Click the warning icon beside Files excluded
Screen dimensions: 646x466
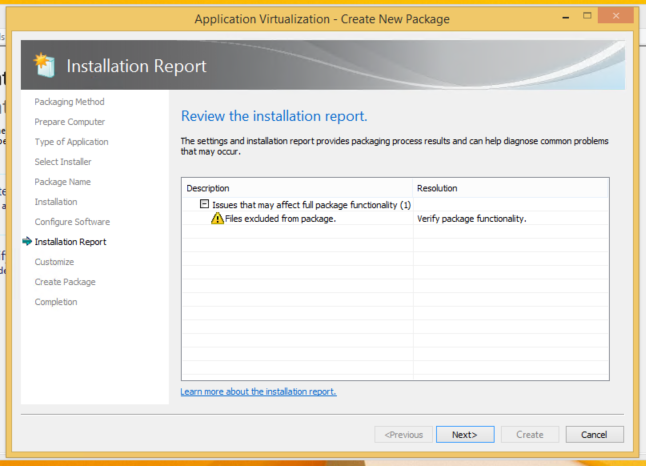point(217,219)
